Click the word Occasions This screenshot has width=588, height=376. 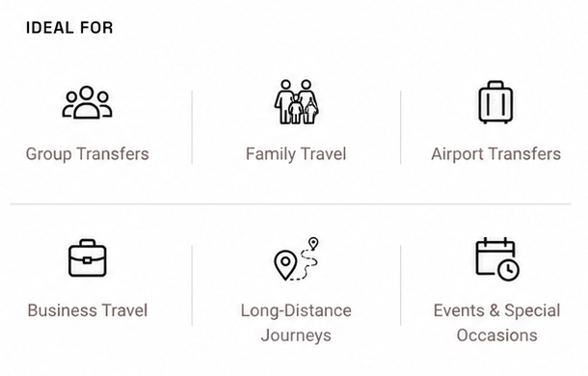[x=496, y=336]
